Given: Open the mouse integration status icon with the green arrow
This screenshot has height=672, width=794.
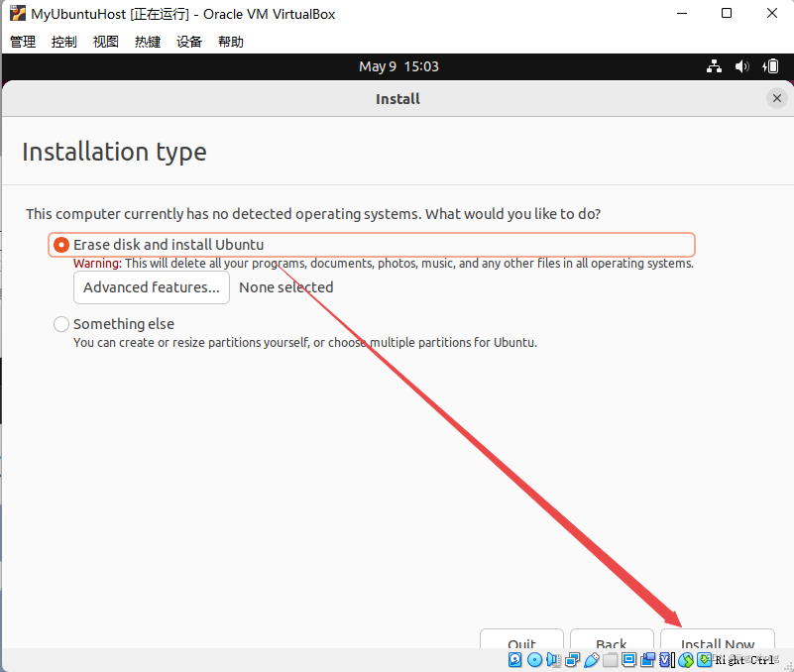Looking at the screenshot, I should click(686, 659).
